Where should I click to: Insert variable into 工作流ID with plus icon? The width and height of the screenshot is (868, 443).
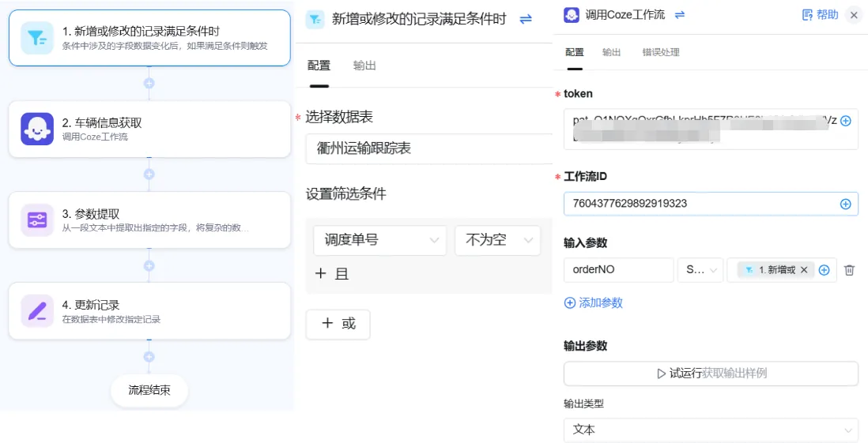(x=845, y=204)
